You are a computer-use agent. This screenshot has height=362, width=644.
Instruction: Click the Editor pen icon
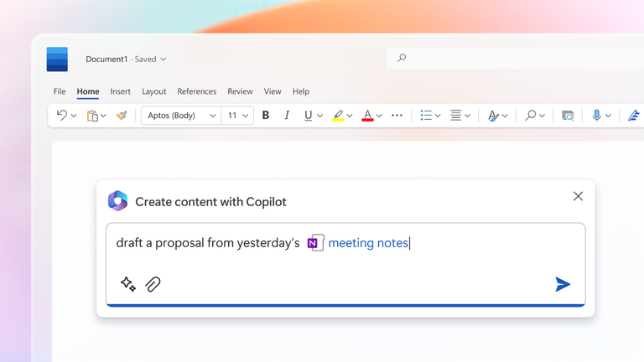pos(634,116)
